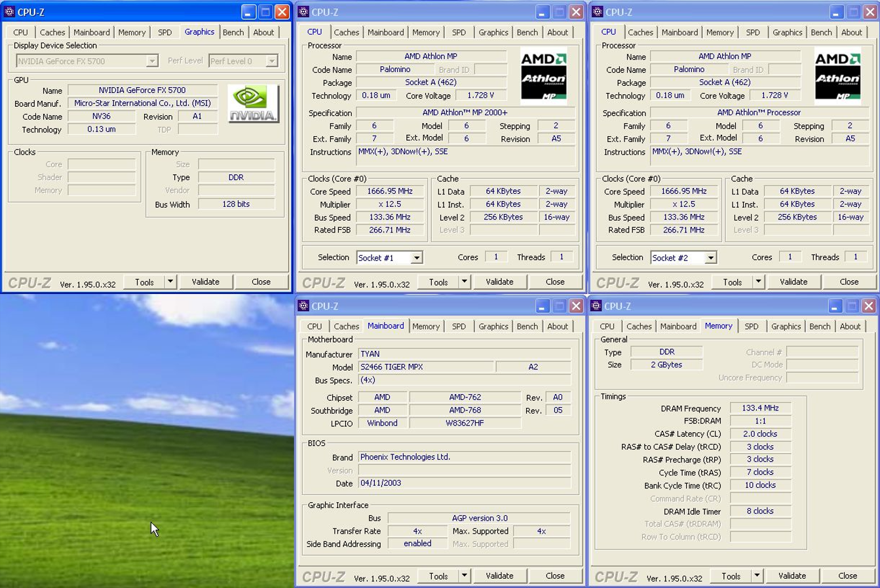Click the BIOS Brand Phoenix Technologies Ltd.
Screen dimensions: 880x588
click(464, 457)
